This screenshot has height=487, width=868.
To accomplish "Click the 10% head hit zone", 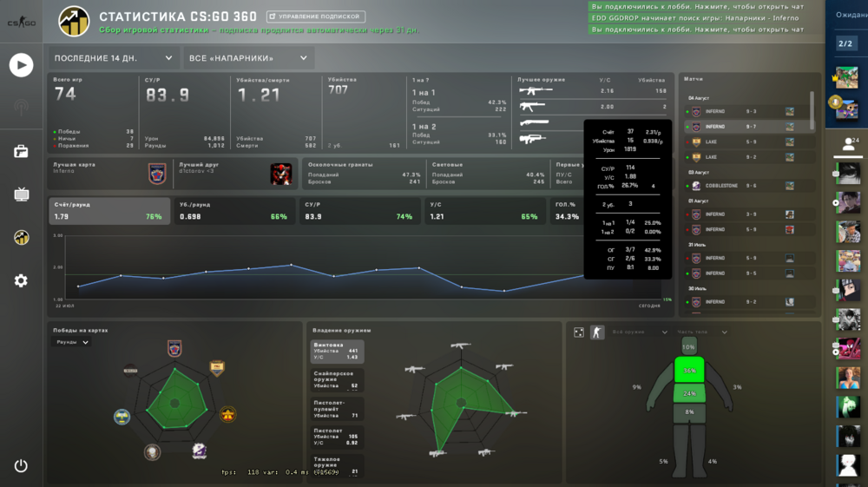I will tap(688, 347).
